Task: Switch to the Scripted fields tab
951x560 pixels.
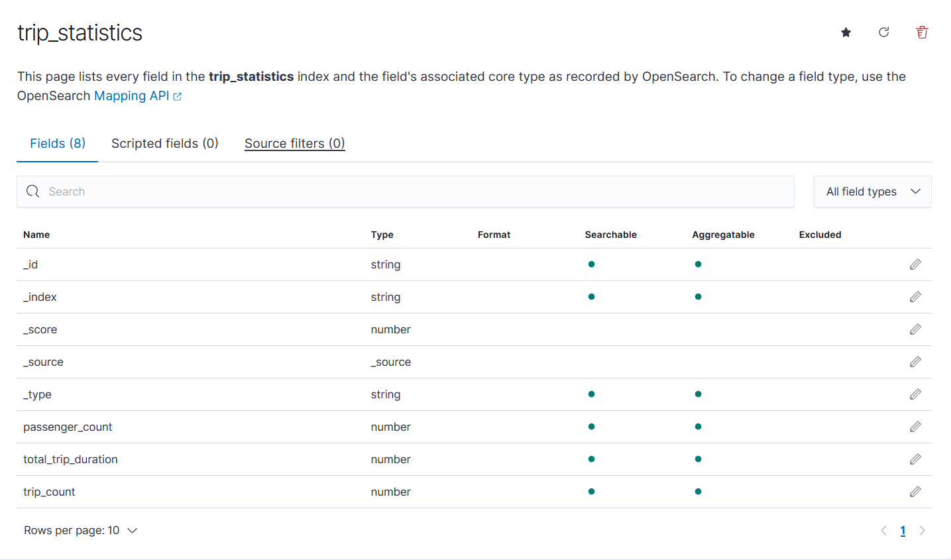Action: coord(165,143)
